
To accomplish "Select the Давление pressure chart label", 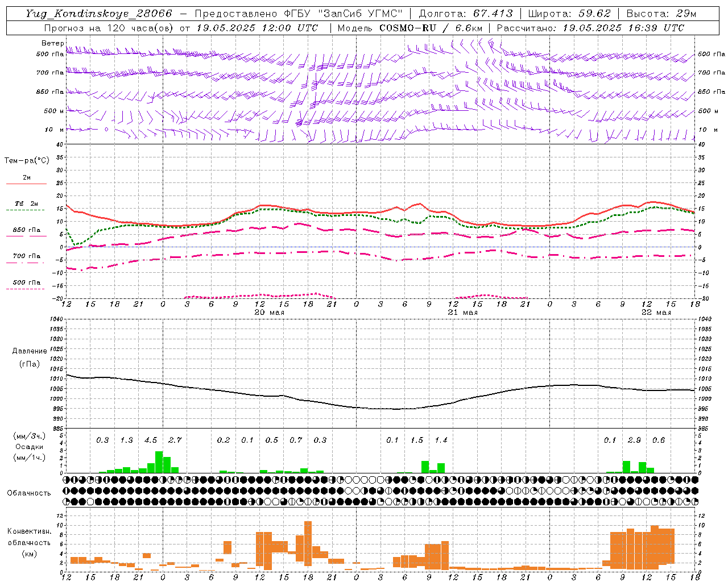I will pyautogui.click(x=30, y=351).
